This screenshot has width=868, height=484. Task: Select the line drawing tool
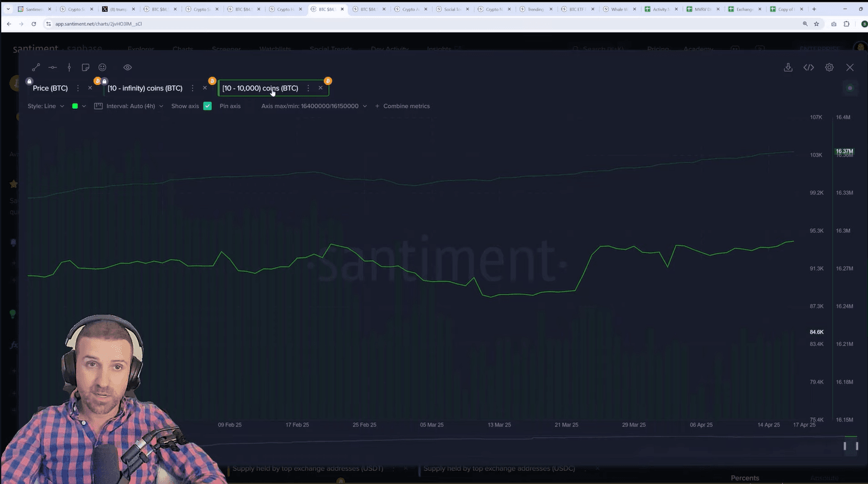36,67
